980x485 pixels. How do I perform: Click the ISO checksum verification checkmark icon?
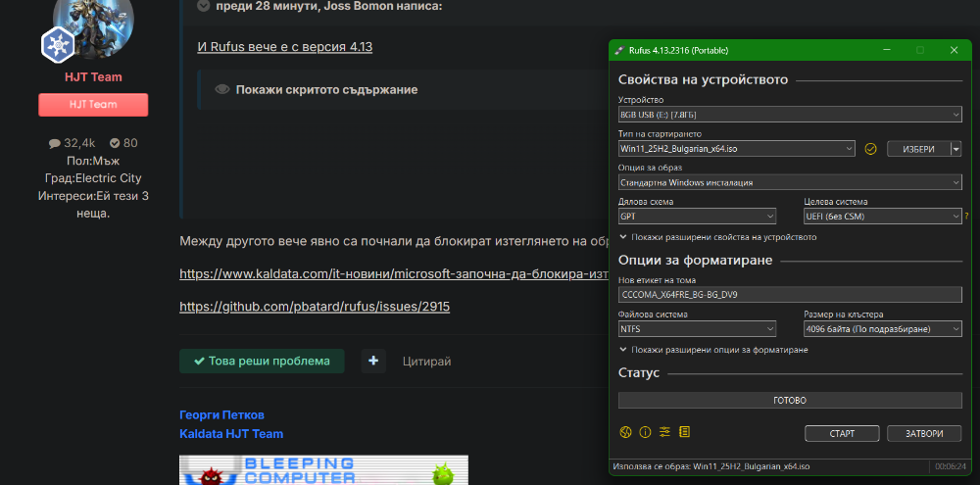coord(870,149)
